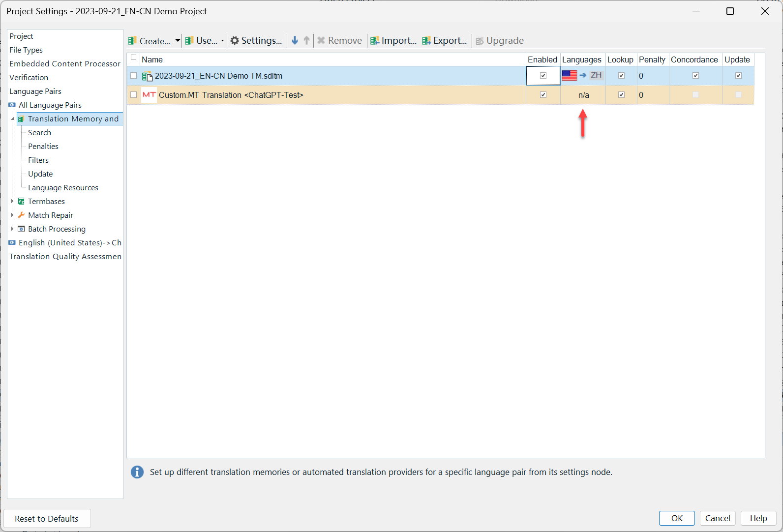Select File Types in the settings tree

26,50
